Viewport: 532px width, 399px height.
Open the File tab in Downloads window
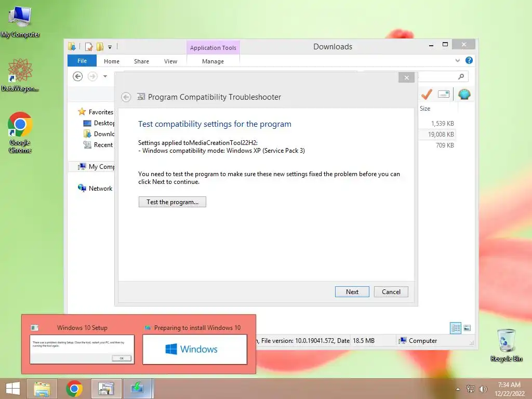pyautogui.click(x=82, y=61)
